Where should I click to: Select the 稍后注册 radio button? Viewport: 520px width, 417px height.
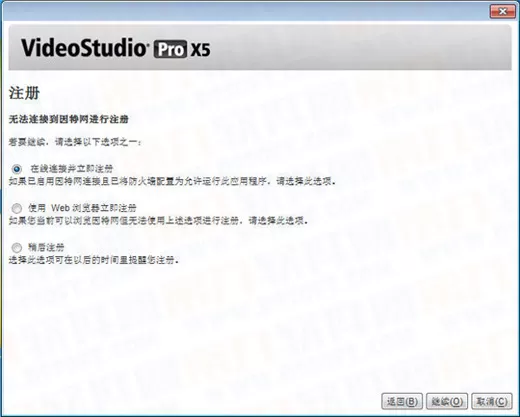pyautogui.click(x=16, y=248)
